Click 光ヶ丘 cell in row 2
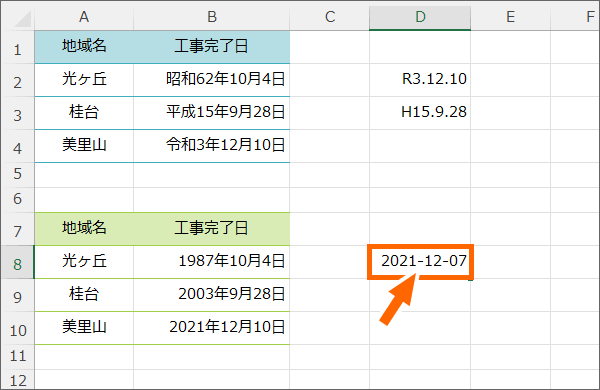This screenshot has height=390, width=600. [x=84, y=80]
